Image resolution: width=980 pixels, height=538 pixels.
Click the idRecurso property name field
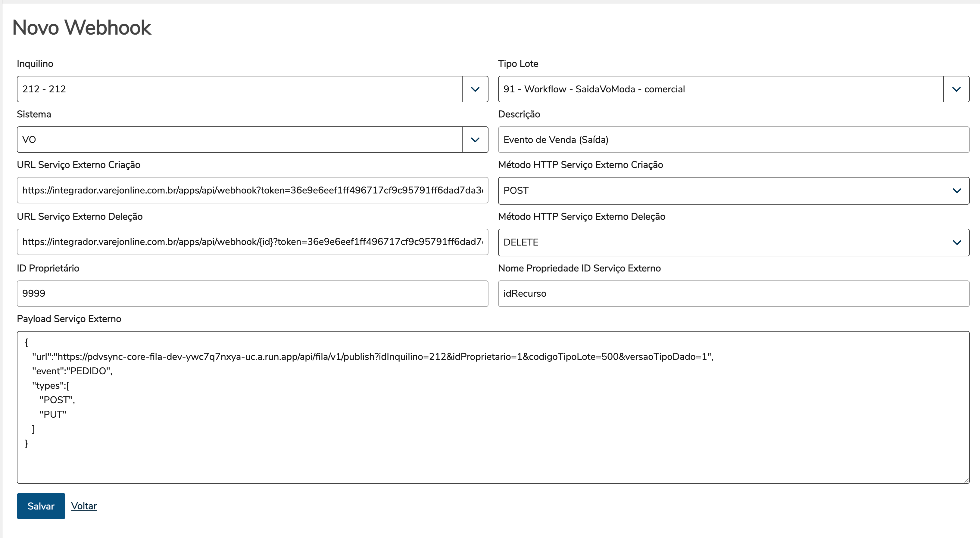733,294
